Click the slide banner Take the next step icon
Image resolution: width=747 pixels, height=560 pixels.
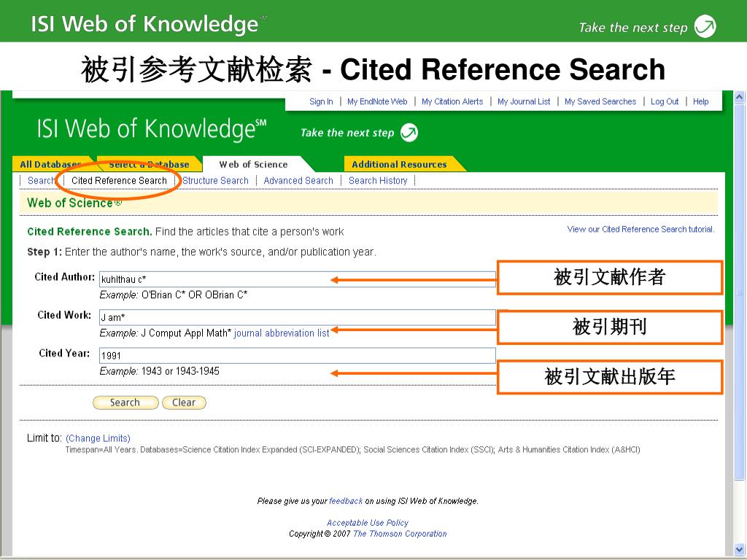(x=705, y=26)
